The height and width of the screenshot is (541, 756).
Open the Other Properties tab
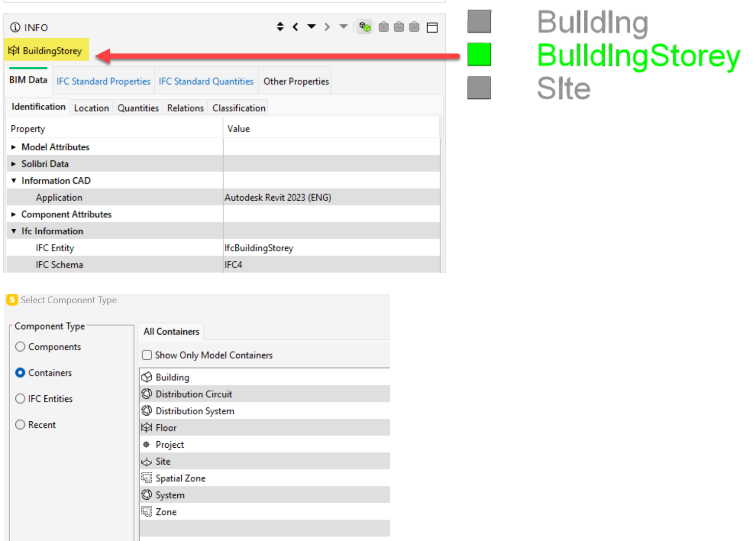[x=296, y=82]
